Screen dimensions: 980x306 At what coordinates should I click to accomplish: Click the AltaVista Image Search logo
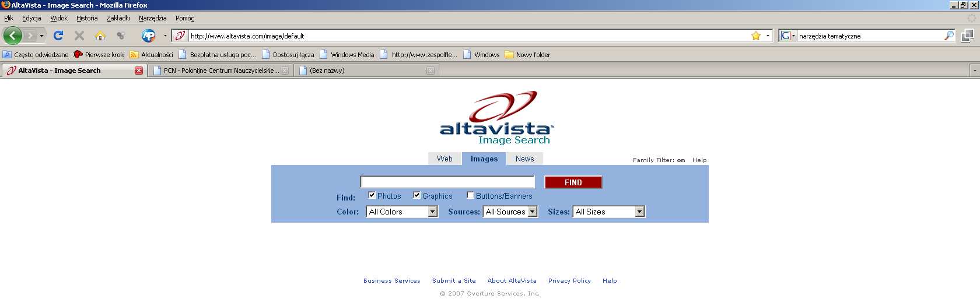(x=496, y=118)
